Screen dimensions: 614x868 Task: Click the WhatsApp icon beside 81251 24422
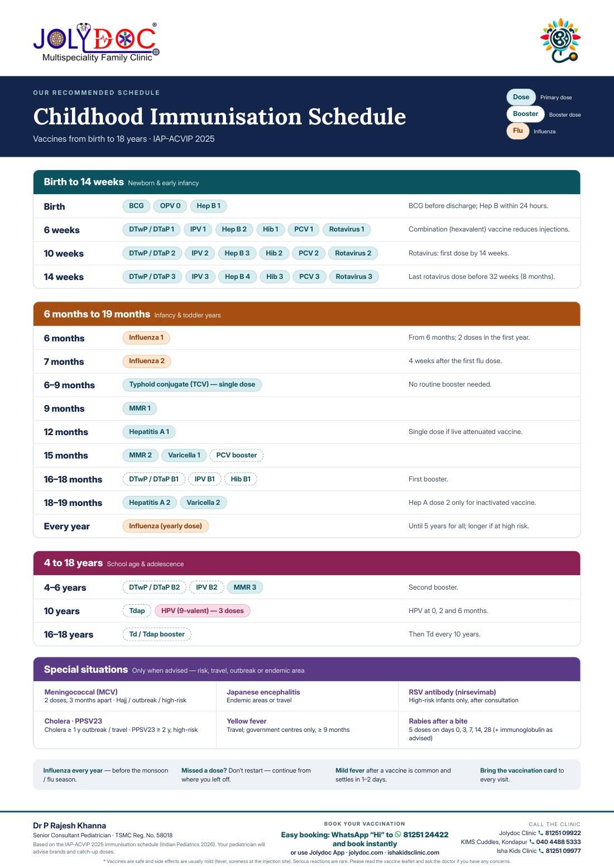398,835
